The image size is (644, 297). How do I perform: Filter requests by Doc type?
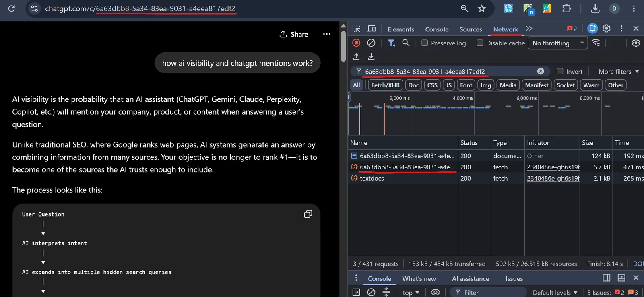pos(413,85)
